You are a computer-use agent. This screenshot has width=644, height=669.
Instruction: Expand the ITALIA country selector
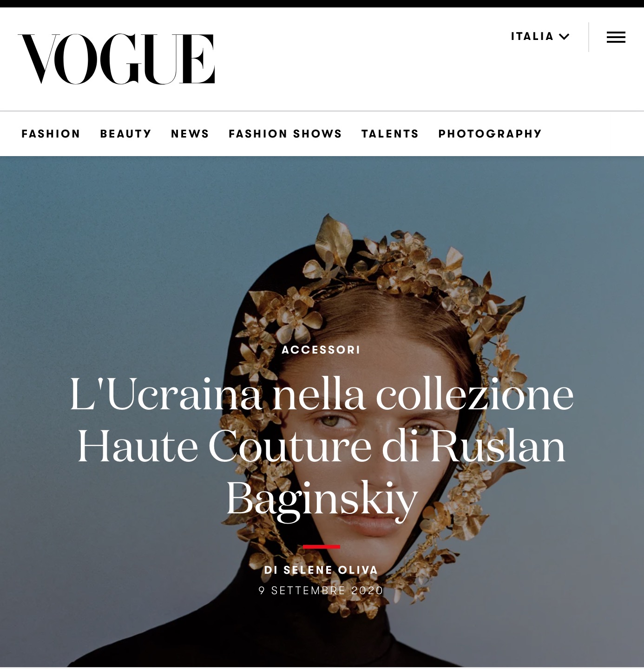540,37
